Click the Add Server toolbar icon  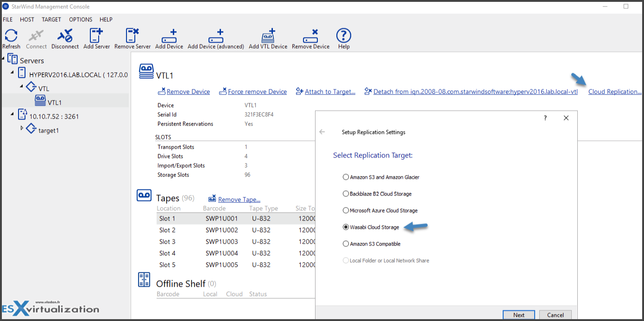[x=96, y=36]
